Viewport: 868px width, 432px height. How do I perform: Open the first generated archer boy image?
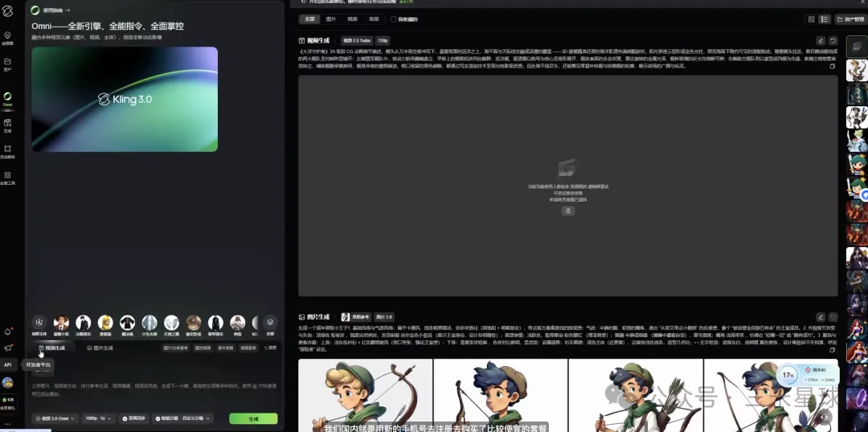coord(366,396)
